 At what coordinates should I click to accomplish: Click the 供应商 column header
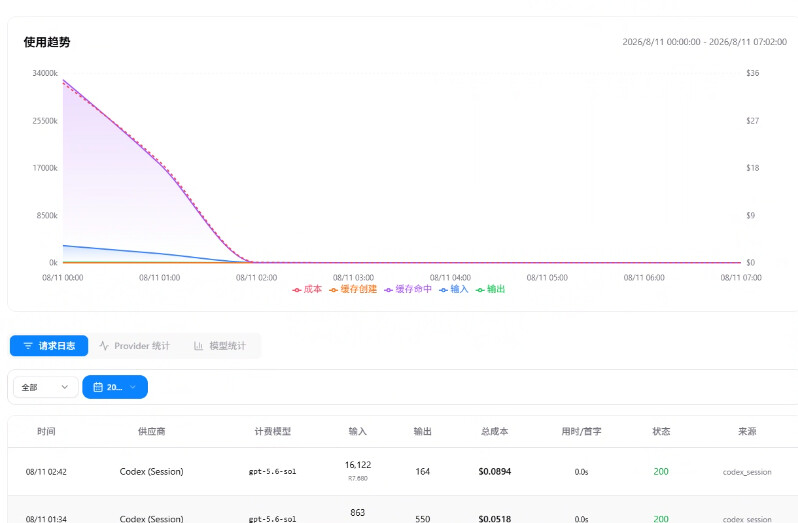point(151,431)
